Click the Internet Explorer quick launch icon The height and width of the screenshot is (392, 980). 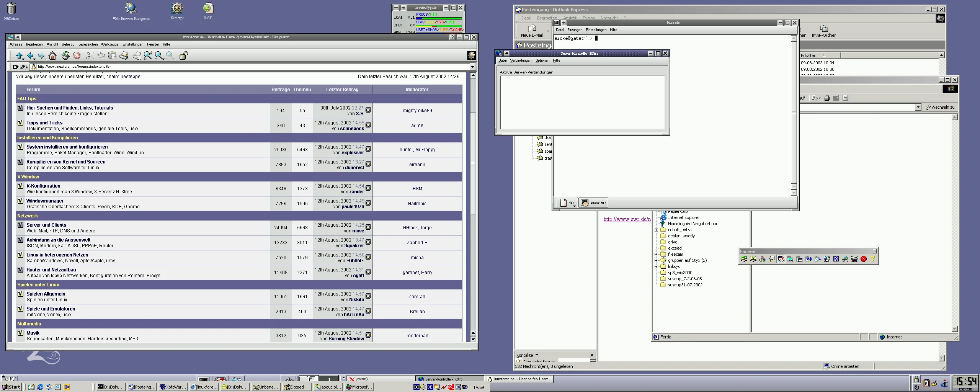(x=40, y=387)
